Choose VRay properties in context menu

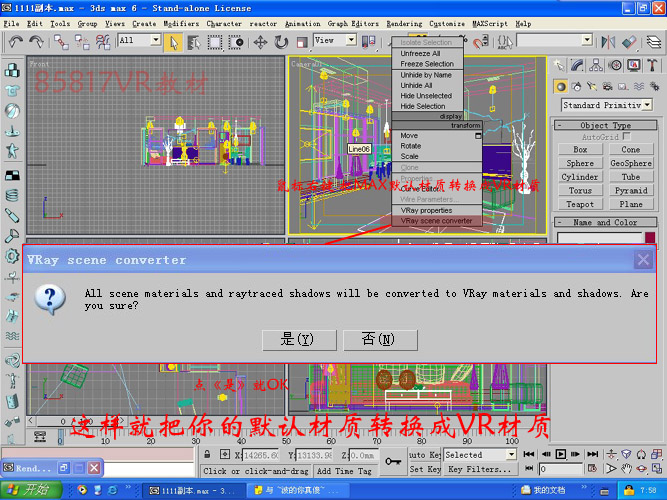[427, 211]
